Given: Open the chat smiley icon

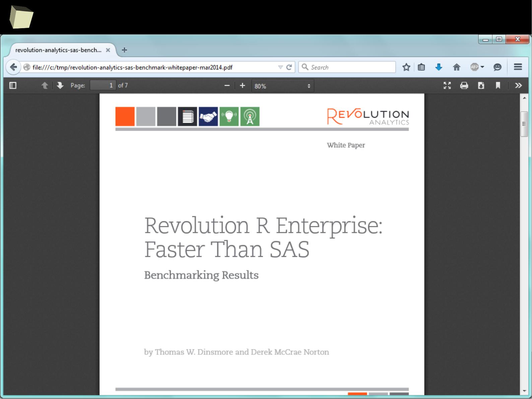Looking at the screenshot, I should [497, 67].
